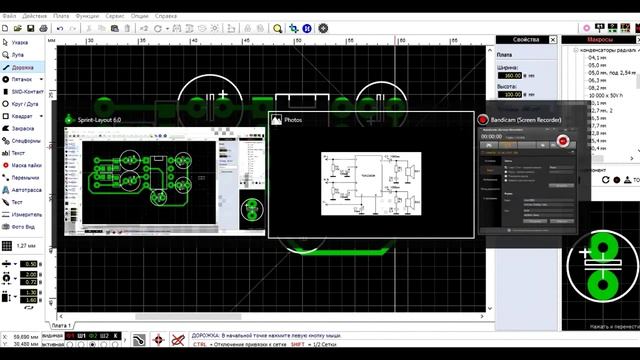Open the Сервис menu
Screen dimensions: 640x360
115,16
